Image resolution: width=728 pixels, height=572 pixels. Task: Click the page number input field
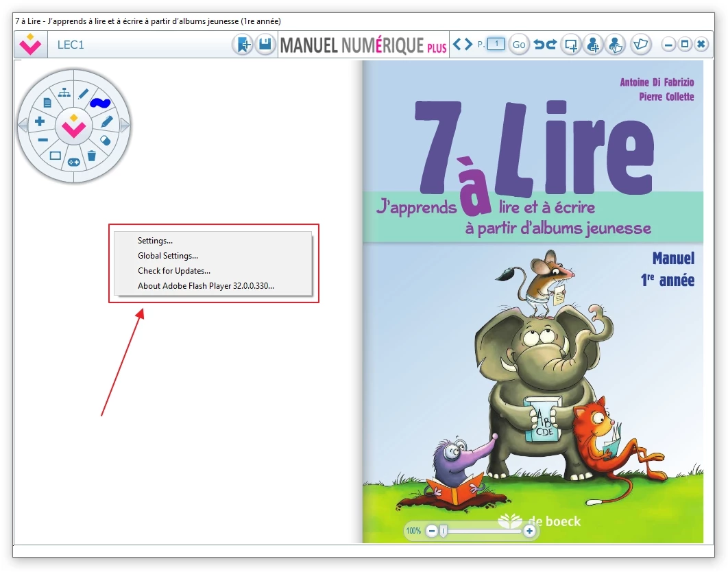496,44
